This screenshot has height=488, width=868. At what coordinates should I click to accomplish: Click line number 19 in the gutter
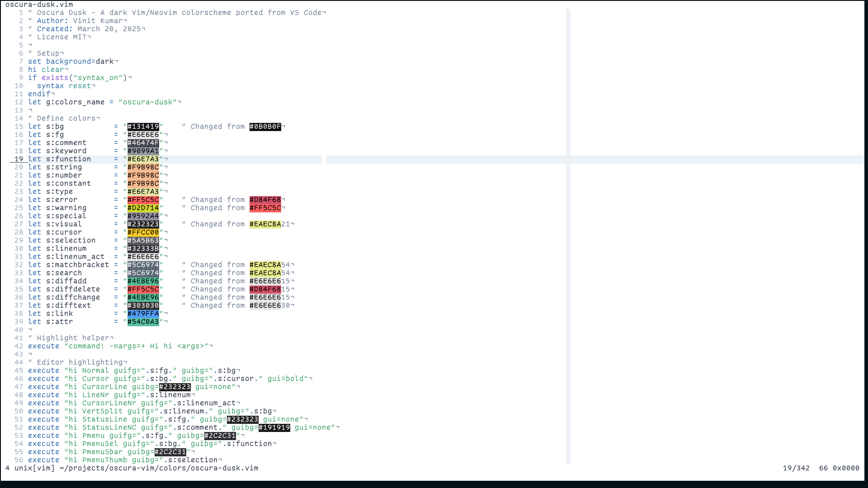pos(19,159)
